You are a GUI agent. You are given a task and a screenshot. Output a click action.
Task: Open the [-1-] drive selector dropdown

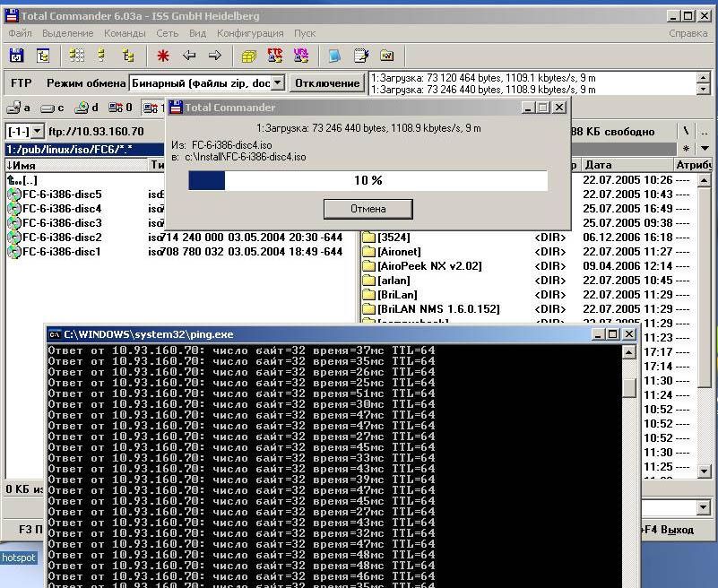point(38,132)
